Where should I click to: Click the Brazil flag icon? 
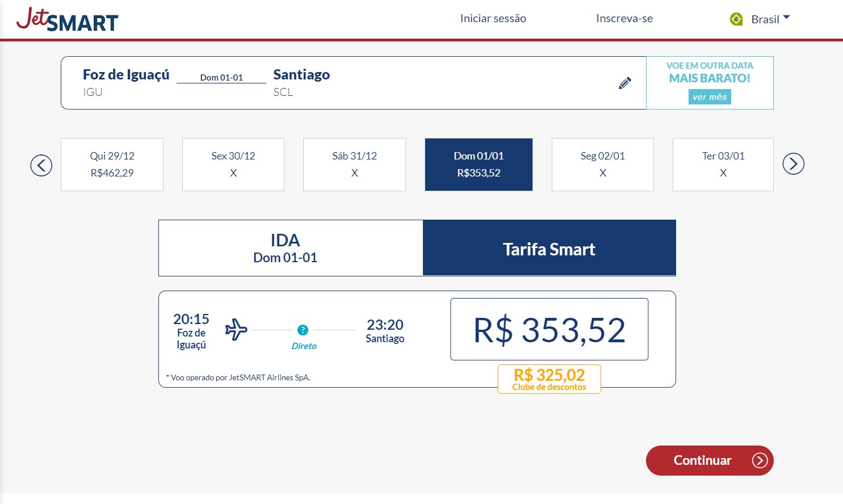(736, 19)
